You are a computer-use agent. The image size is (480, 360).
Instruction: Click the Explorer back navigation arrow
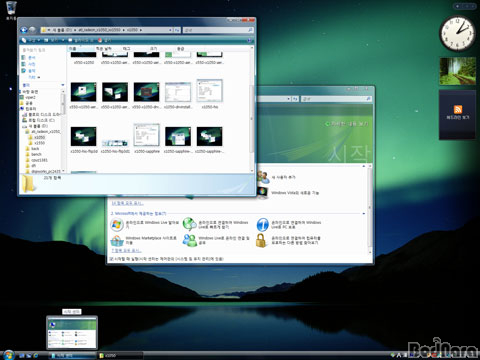[x=24, y=30]
